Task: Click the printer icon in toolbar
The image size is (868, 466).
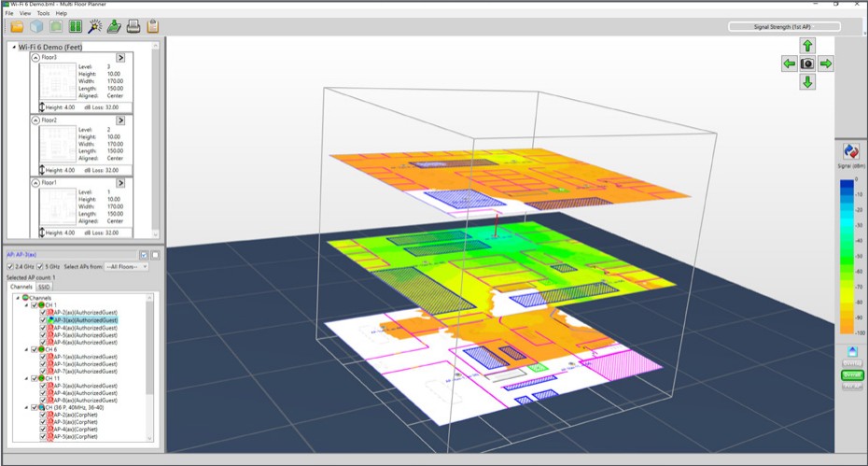Action: 133,26
